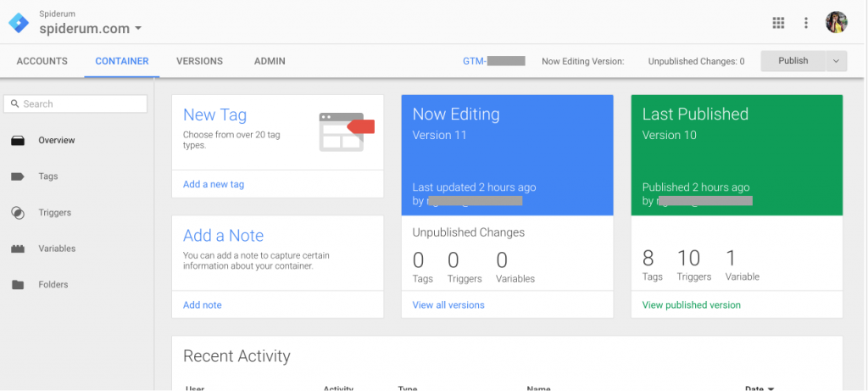Open Overview in the sidebar

click(57, 141)
